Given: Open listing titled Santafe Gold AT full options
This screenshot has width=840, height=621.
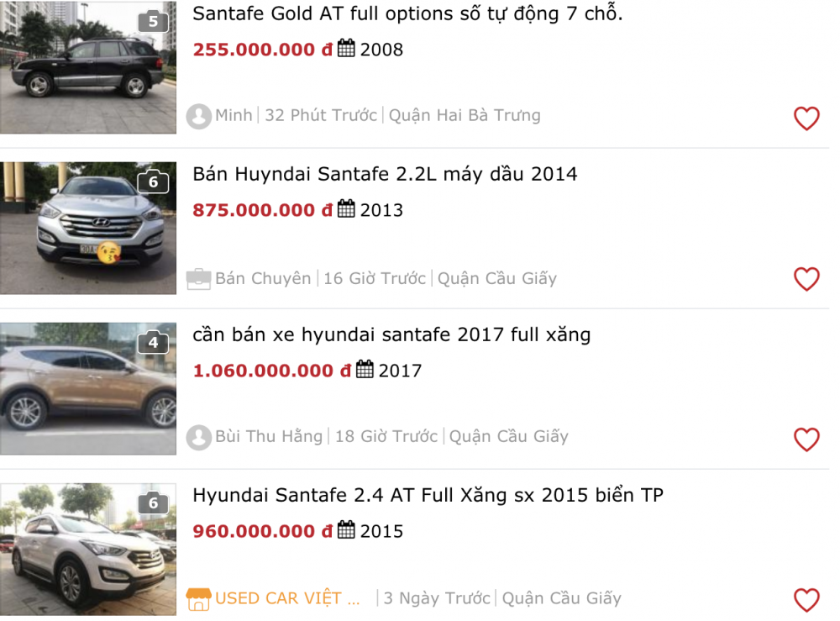Looking at the screenshot, I should point(407,13).
